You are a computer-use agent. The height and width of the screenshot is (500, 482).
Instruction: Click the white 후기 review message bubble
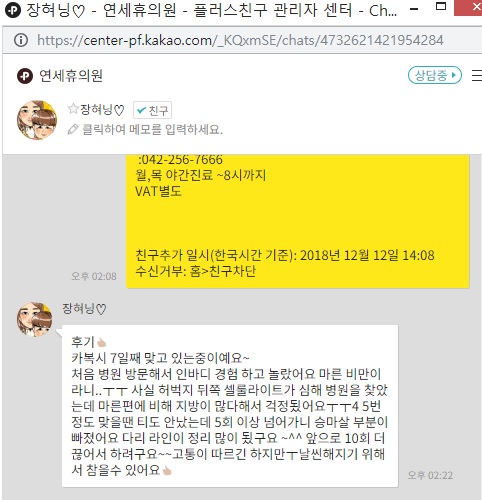pos(230,406)
